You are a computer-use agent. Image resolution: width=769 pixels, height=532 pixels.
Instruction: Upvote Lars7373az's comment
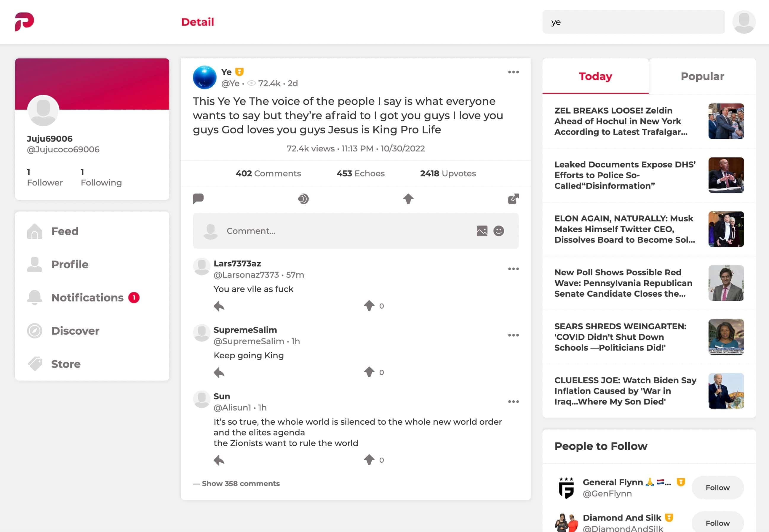coord(369,306)
